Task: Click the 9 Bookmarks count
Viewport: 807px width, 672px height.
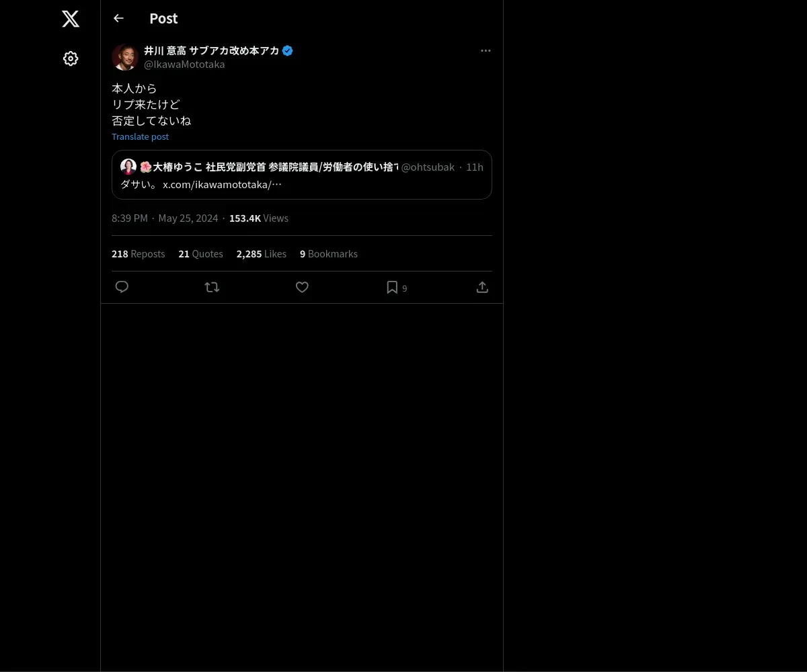Action: point(329,254)
